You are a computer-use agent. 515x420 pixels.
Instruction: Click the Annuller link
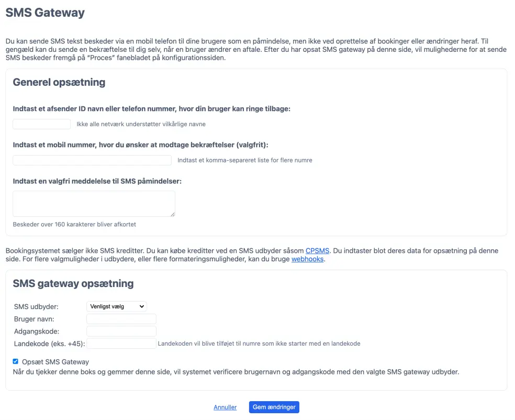pos(225,407)
